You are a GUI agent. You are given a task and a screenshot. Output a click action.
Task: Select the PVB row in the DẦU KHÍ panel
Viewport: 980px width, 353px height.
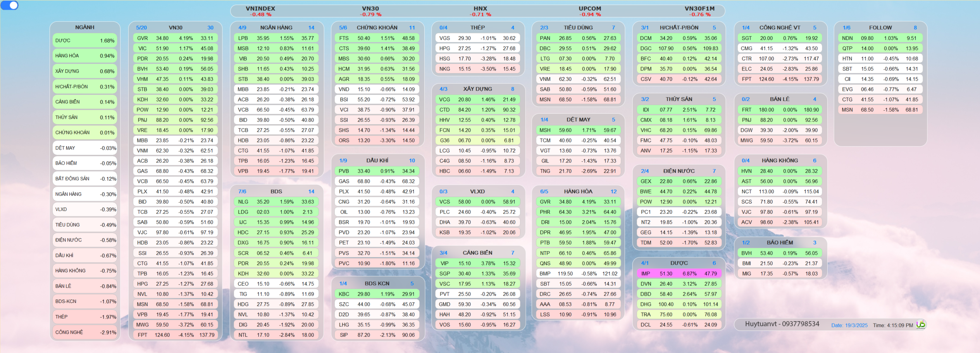coord(377,171)
